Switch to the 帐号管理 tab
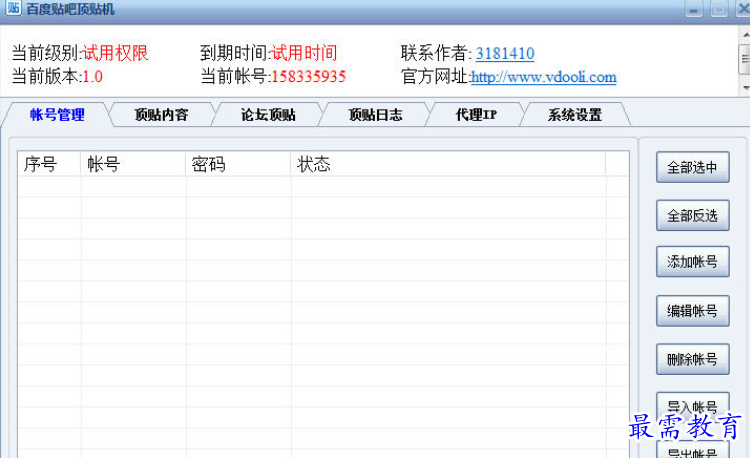750x458 pixels. click(x=57, y=115)
